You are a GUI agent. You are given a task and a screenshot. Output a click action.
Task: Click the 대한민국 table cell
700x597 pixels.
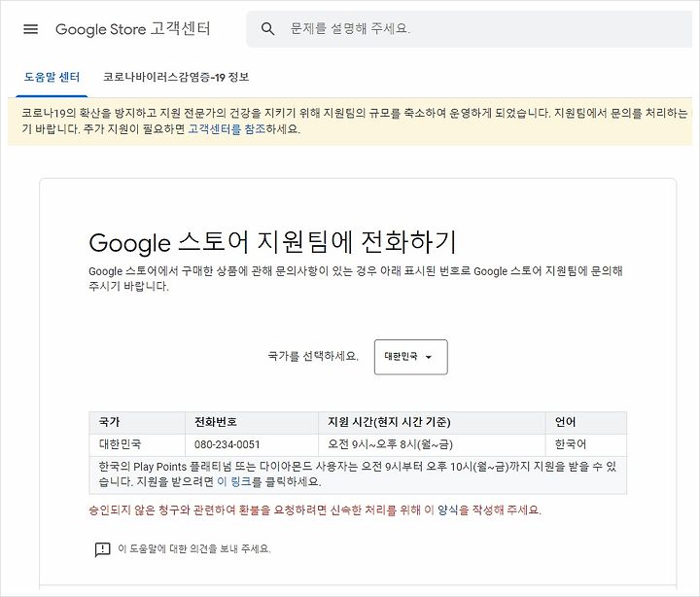137,444
